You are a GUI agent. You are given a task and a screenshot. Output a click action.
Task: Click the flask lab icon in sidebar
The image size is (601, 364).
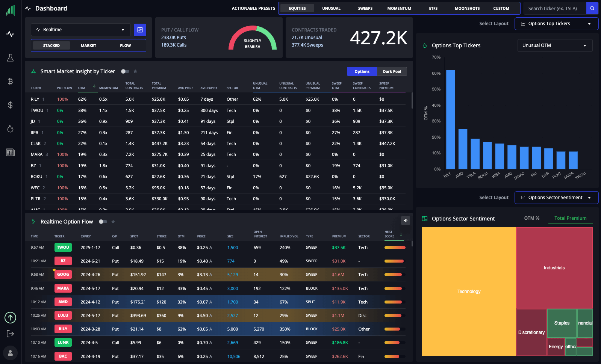pos(10,57)
